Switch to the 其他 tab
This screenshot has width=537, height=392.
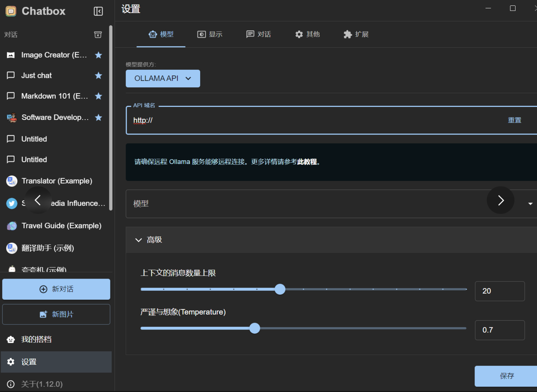tap(307, 34)
